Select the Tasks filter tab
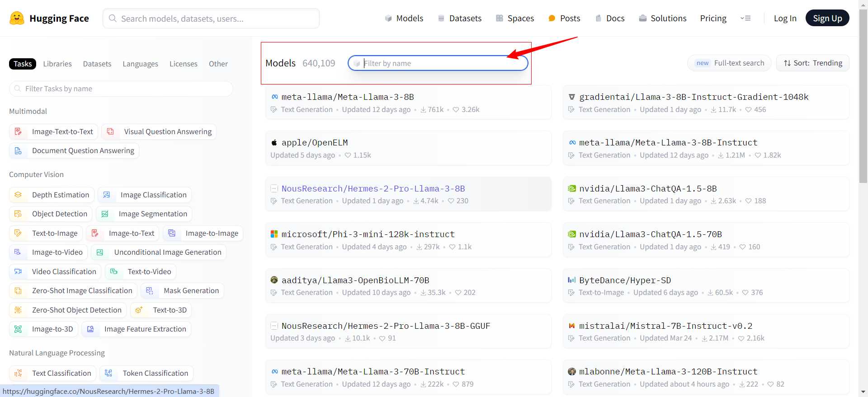Image resolution: width=868 pixels, height=397 pixels. (23, 64)
